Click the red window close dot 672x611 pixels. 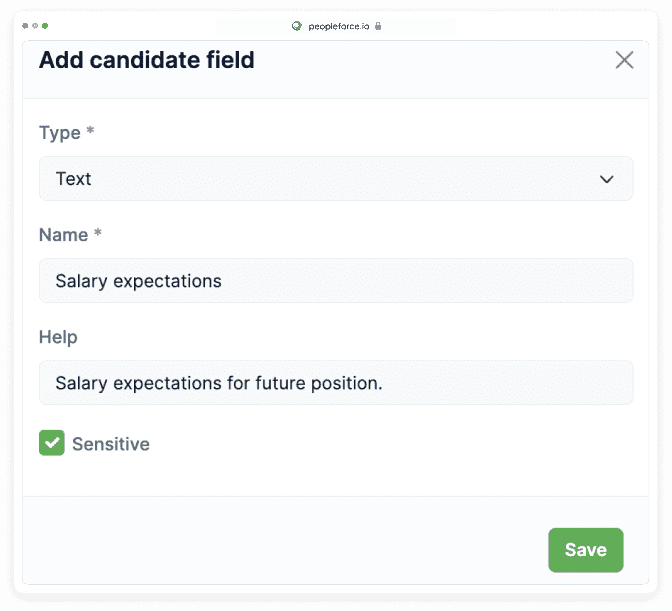25,25
